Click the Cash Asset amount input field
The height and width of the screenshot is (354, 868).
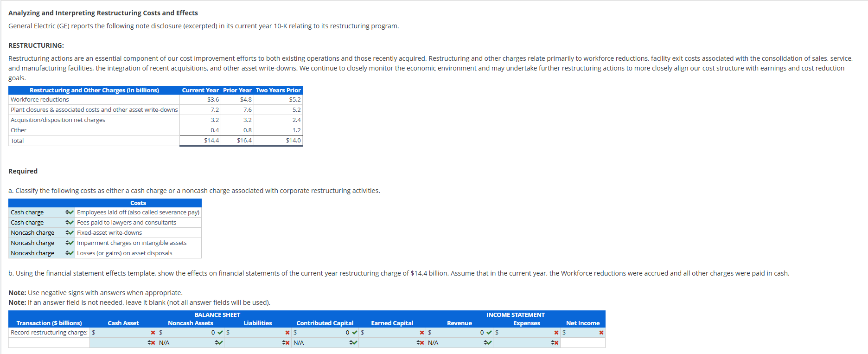click(x=122, y=332)
